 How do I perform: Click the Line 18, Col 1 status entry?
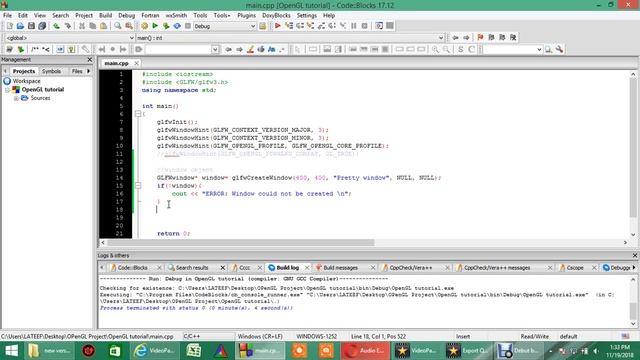(x=378, y=336)
